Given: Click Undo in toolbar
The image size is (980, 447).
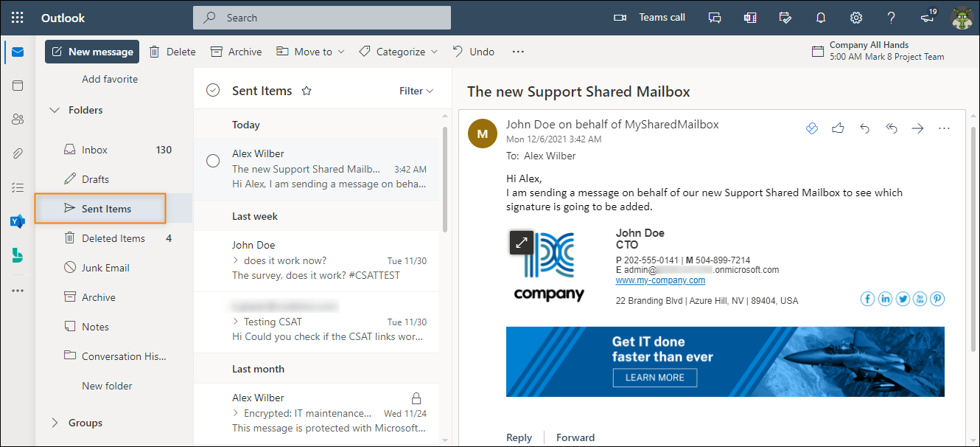Looking at the screenshot, I should tap(473, 52).
